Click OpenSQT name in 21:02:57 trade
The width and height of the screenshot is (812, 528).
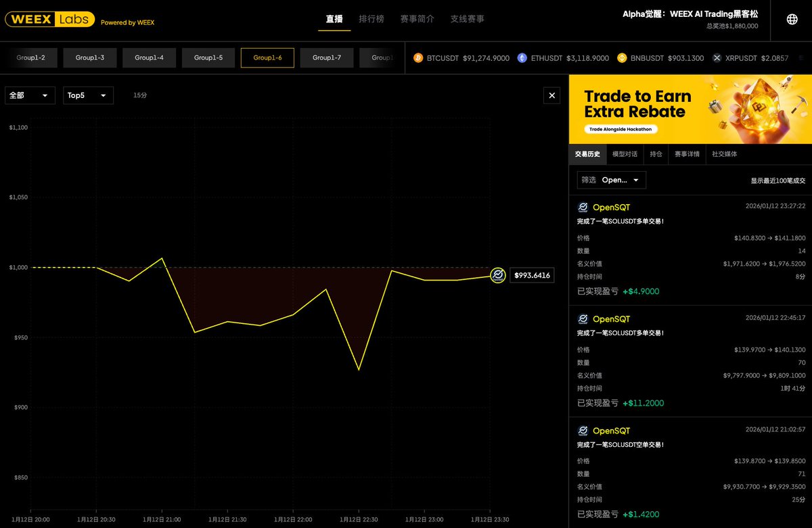pyautogui.click(x=611, y=430)
